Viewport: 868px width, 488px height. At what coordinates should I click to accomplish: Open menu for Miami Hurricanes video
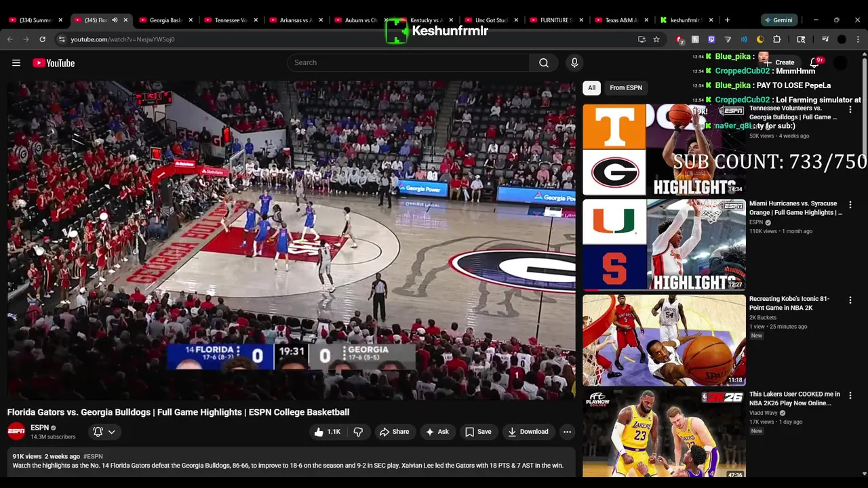[x=850, y=205]
